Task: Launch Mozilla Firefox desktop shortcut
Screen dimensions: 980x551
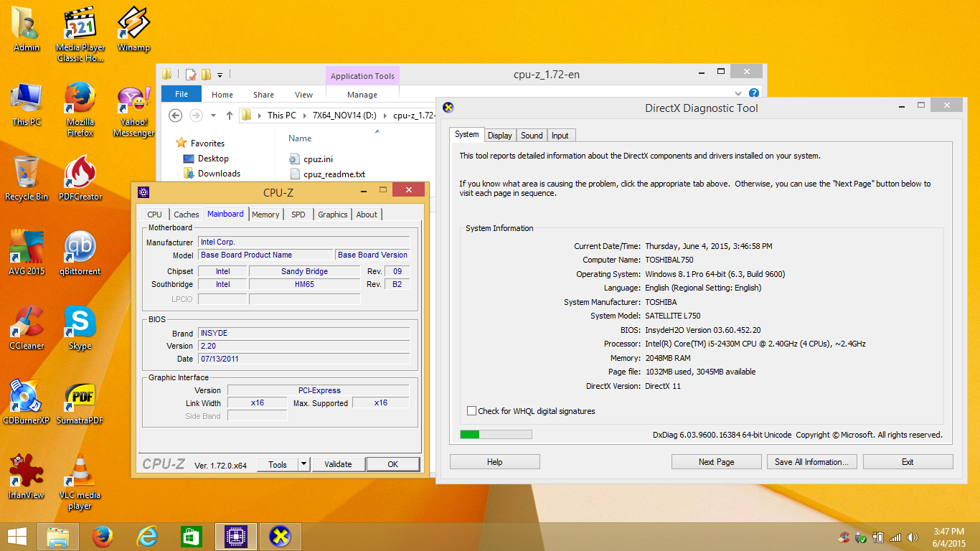Action: click(x=80, y=109)
